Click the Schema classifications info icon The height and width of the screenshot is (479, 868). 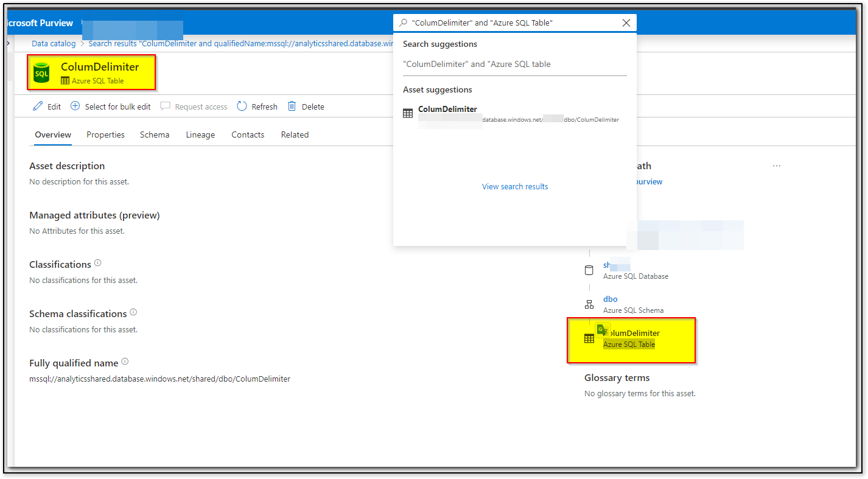133,312
